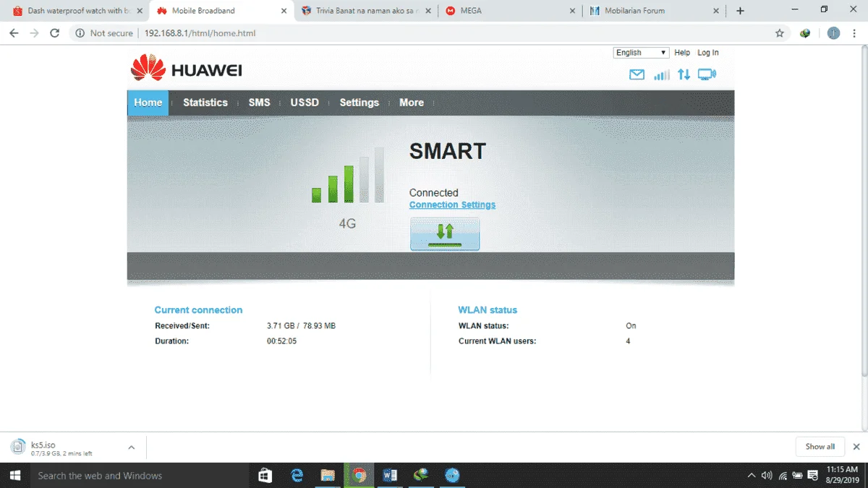The width and height of the screenshot is (868, 488).
Task: Open the ks5.iso download item
Action: tap(61, 448)
